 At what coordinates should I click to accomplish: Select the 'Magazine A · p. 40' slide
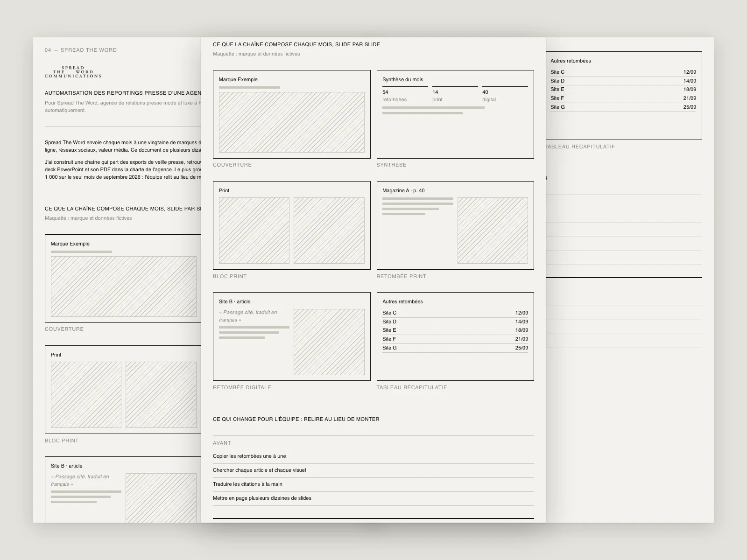coord(455,225)
